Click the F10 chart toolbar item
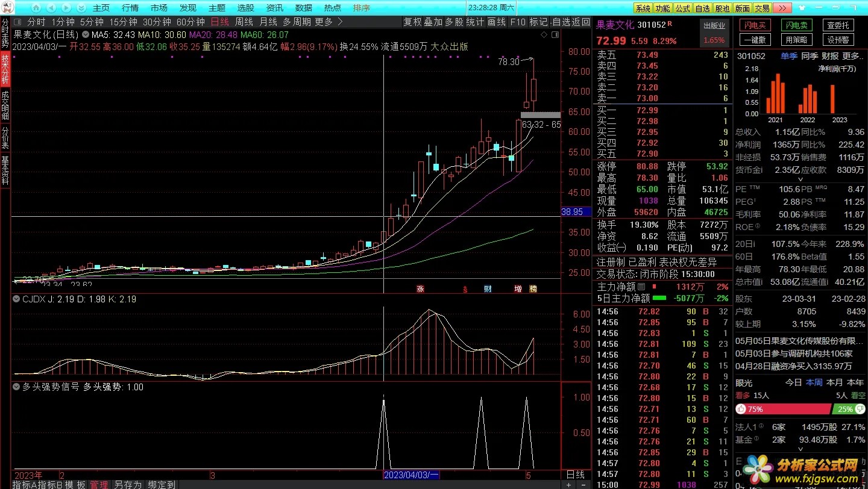The image size is (868, 489). tap(518, 22)
